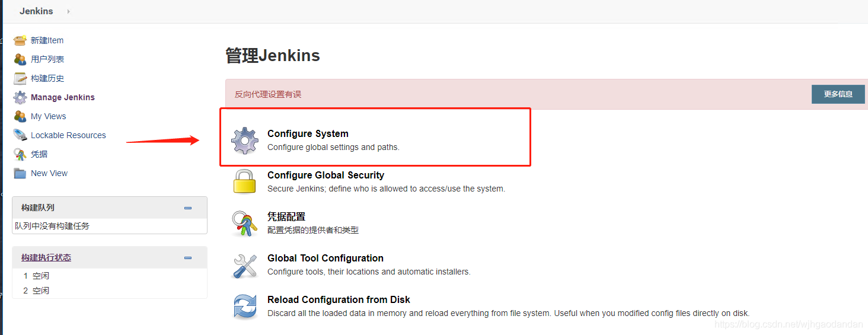
Task: Click the Reload Configuration from Disk title
Action: (x=339, y=300)
